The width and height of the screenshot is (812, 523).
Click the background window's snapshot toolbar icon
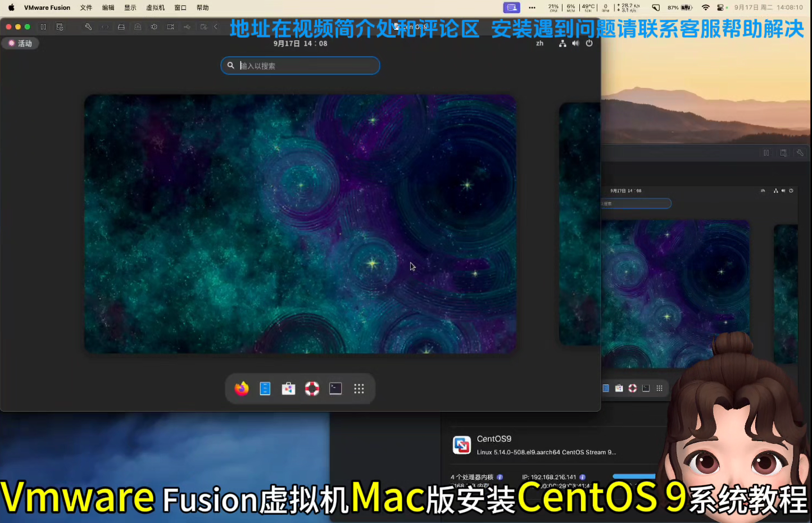[783, 153]
